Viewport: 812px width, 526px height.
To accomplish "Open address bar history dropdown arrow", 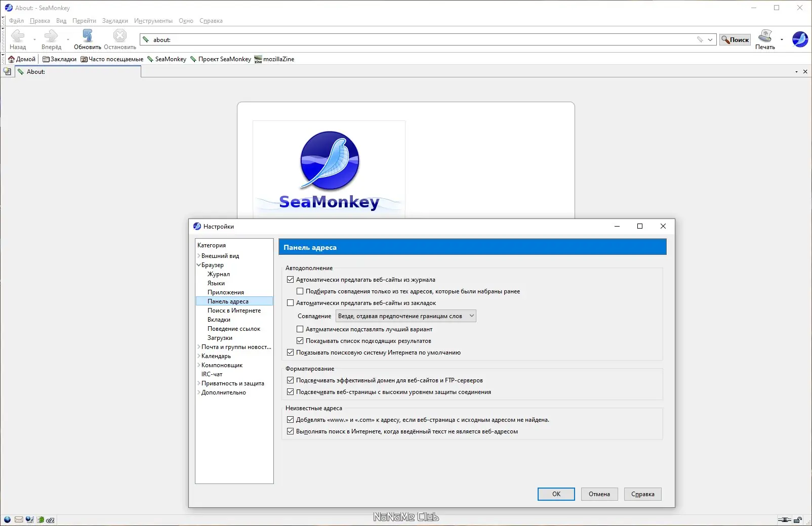I will point(710,39).
